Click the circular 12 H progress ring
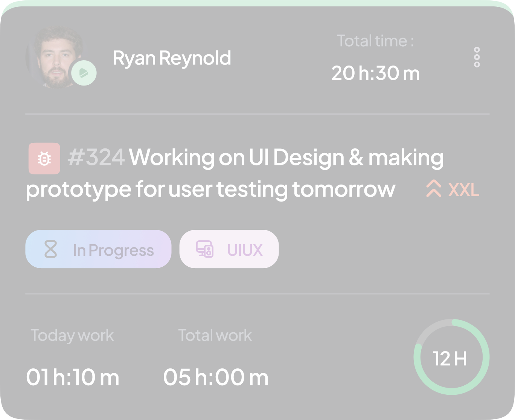 pyautogui.click(x=451, y=357)
